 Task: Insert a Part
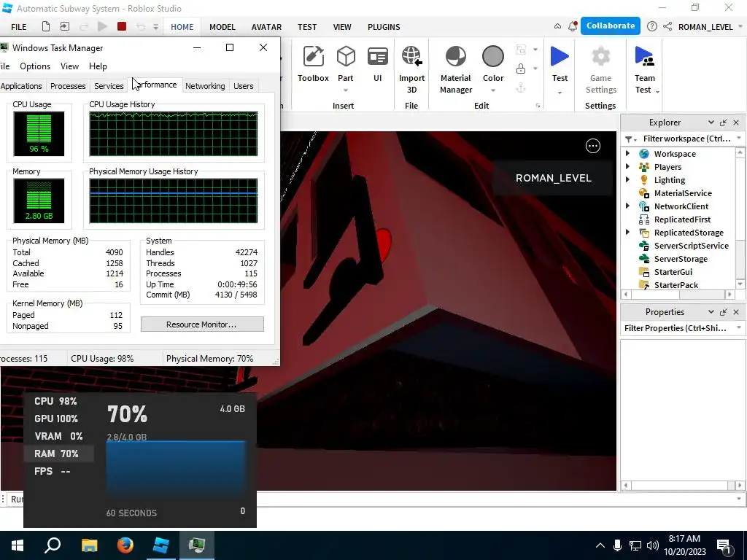(345, 62)
